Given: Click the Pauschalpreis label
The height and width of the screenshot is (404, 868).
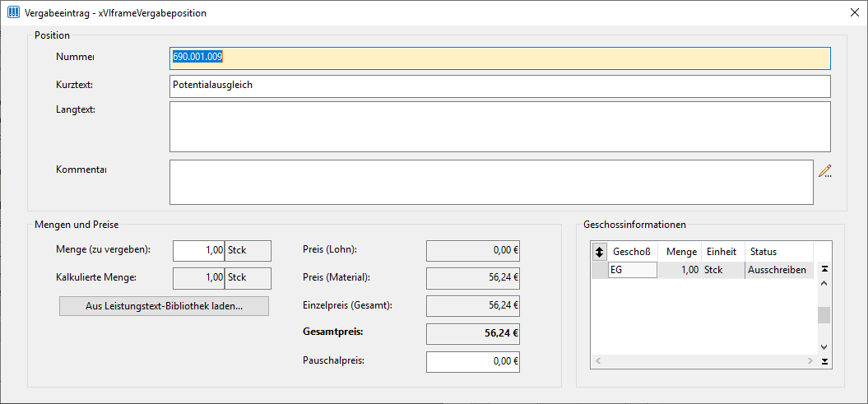Looking at the screenshot, I should click(x=334, y=360).
